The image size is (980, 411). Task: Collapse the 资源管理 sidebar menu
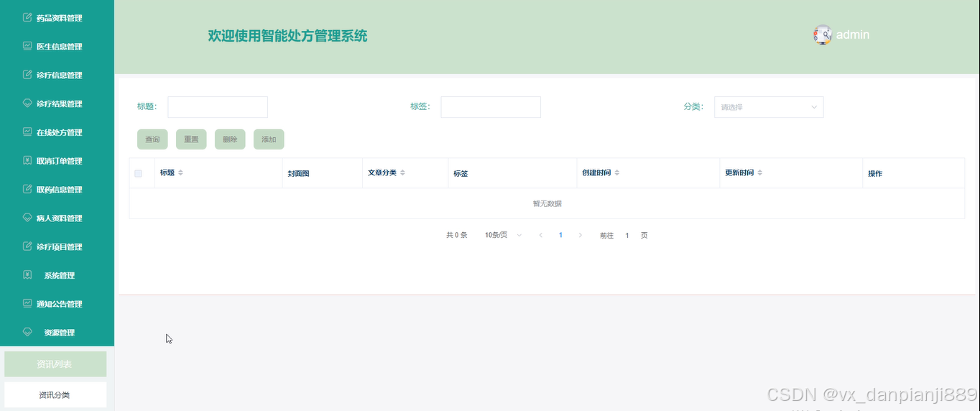point(57,333)
